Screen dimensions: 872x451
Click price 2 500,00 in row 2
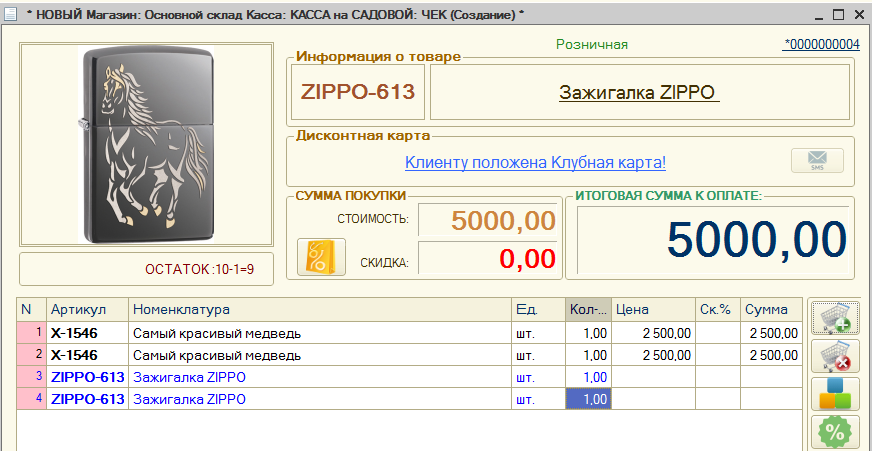[x=653, y=355]
